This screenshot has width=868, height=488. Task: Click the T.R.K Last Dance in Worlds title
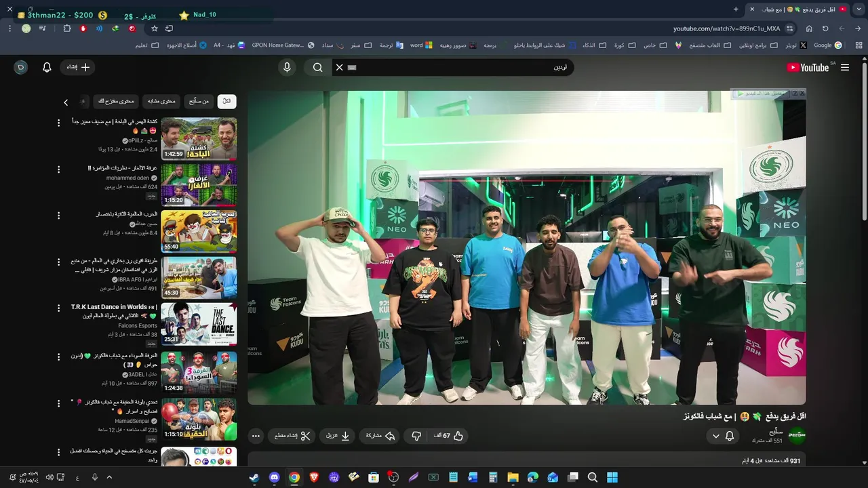113,311
